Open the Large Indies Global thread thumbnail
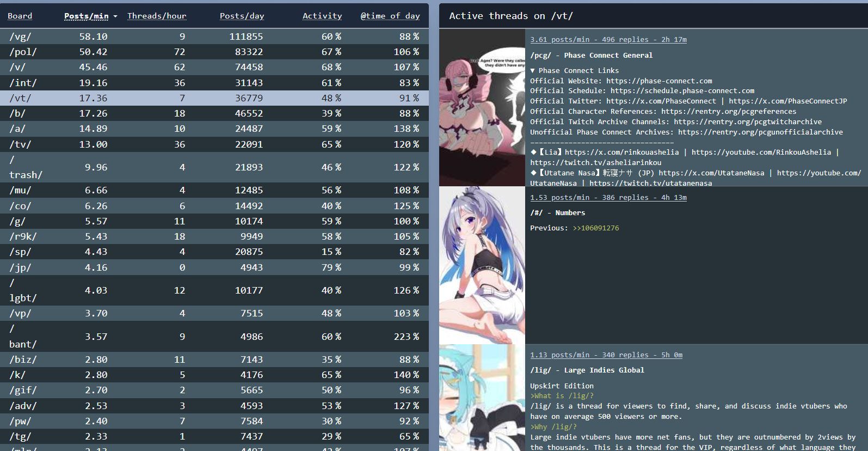The width and height of the screenshot is (868, 451). point(482,398)
